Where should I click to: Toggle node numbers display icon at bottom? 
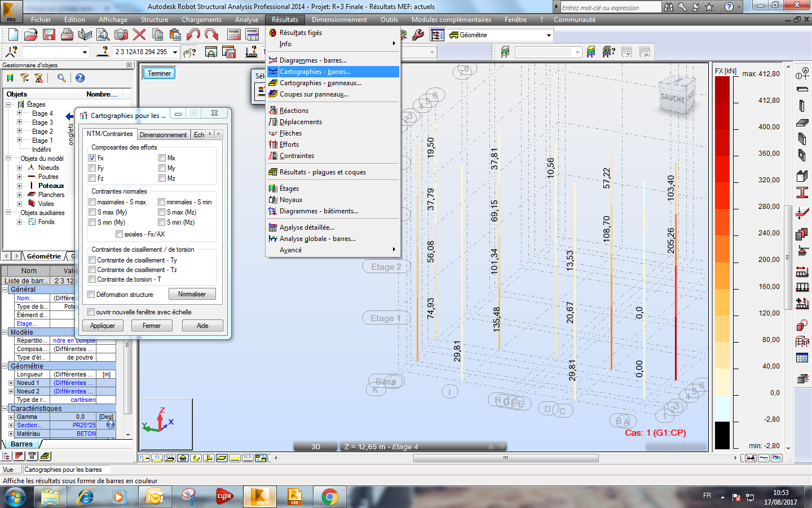point(144,458)
